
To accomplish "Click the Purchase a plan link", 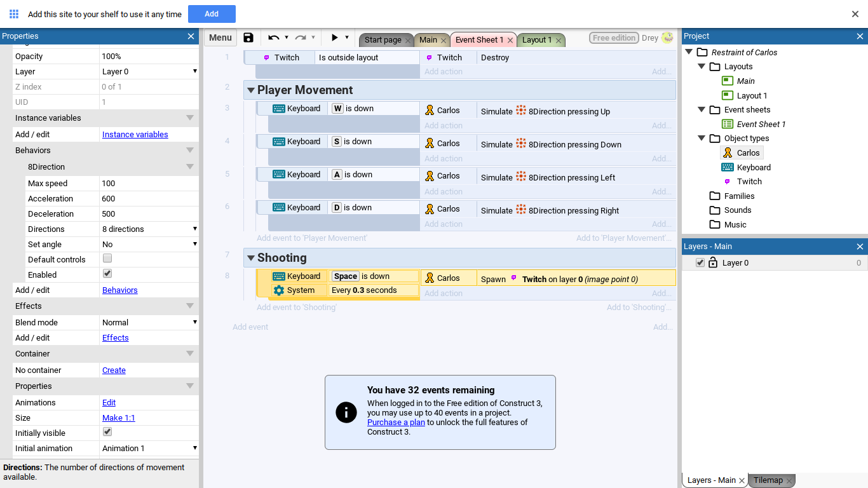I will coord(396,422).
